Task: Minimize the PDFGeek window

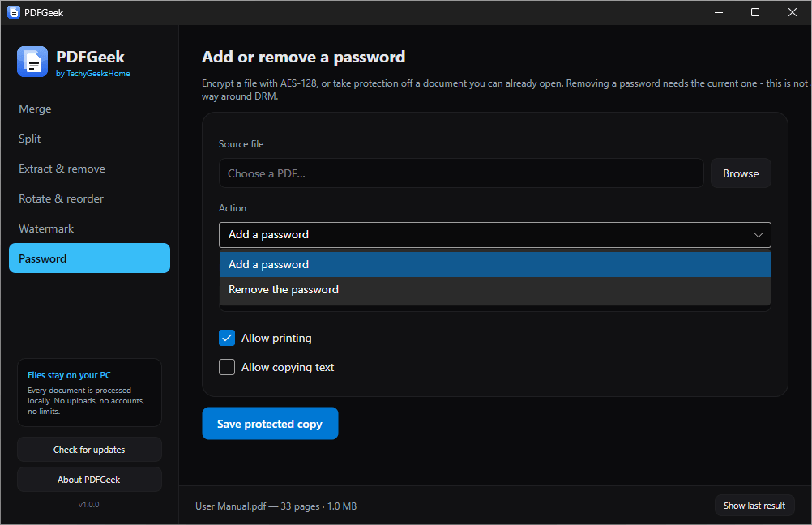Action: tap(719, 12)
